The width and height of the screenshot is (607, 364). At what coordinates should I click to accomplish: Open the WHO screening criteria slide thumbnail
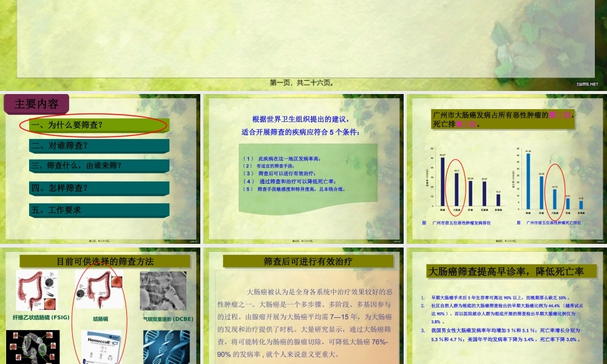(303, 167)
